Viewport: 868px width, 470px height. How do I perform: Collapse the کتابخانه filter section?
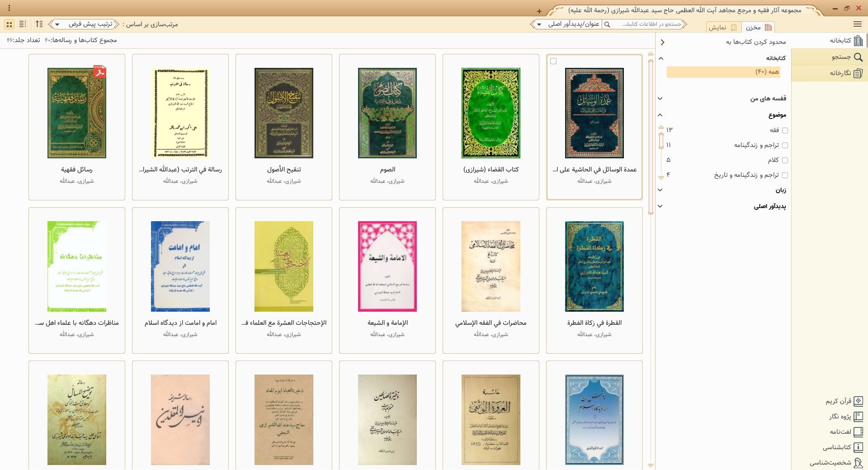point(660,58)
